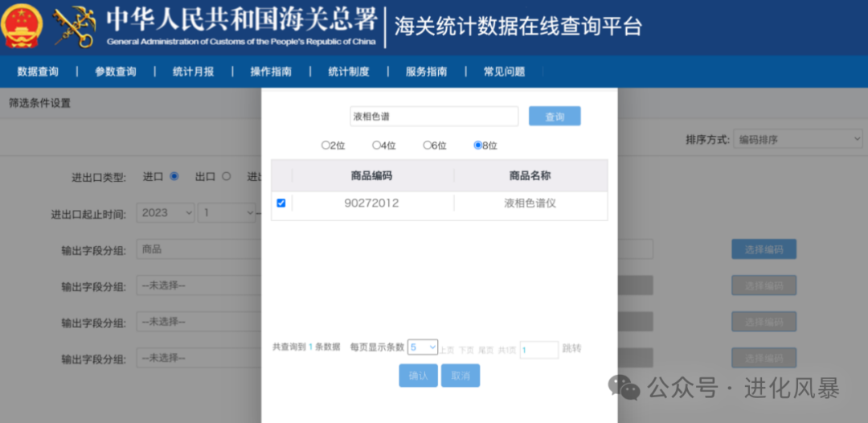Open the 参数查询 menu
This screenshot has width=868, height=423.
[115, 72]
